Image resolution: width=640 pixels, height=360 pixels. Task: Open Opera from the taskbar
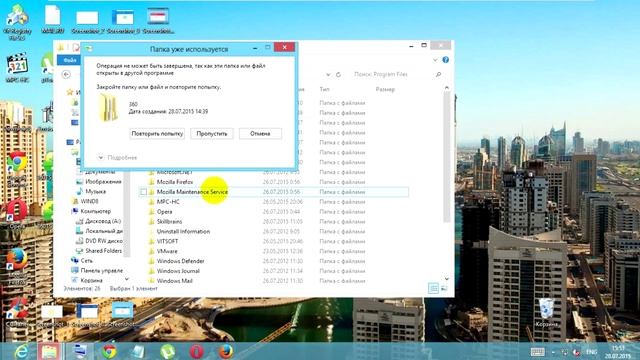(x=196, y=351)
